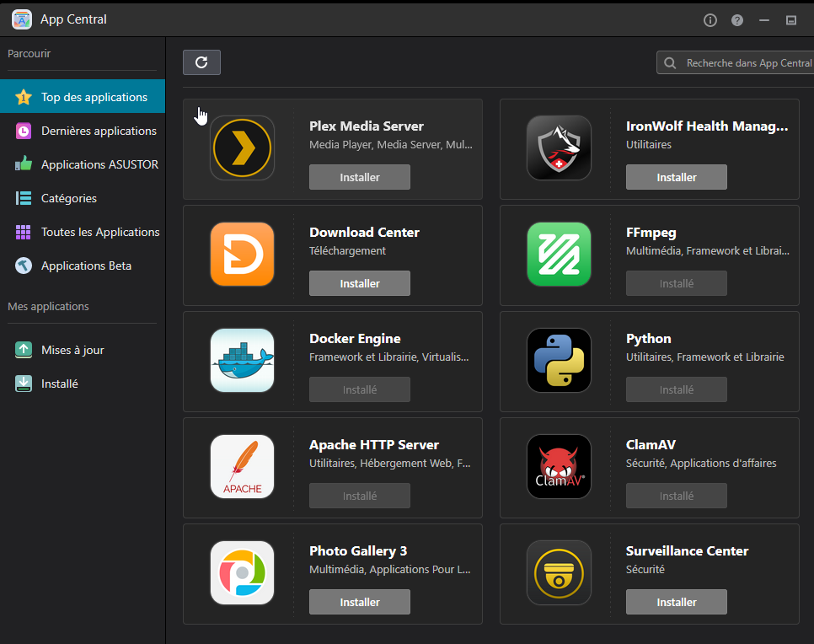Click the upload arrow icon for Mises à jour
814x644 pixels.
(x=24, y=350)
